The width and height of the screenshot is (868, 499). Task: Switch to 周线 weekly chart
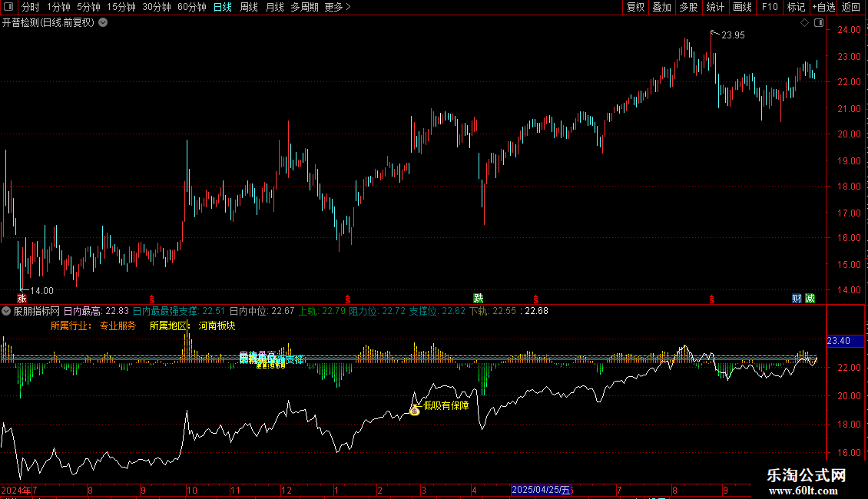[x=249, y=7]
